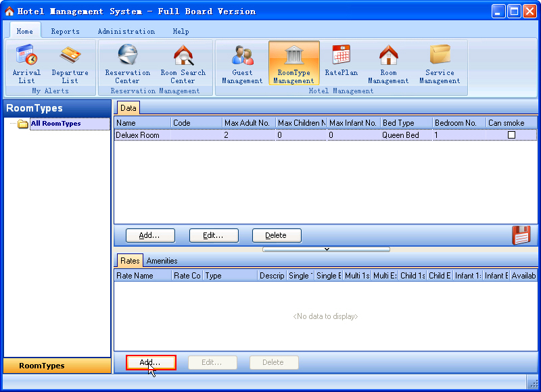Viewport: 541px width, 392px height.
Task: Select All RoomTypes tree node
Action: coord(55,124)
